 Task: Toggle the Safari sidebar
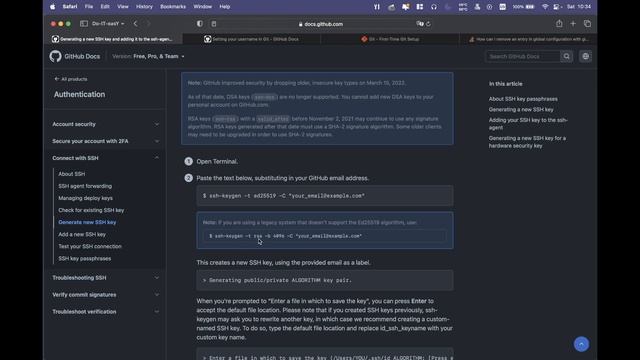tap(84, 24)
